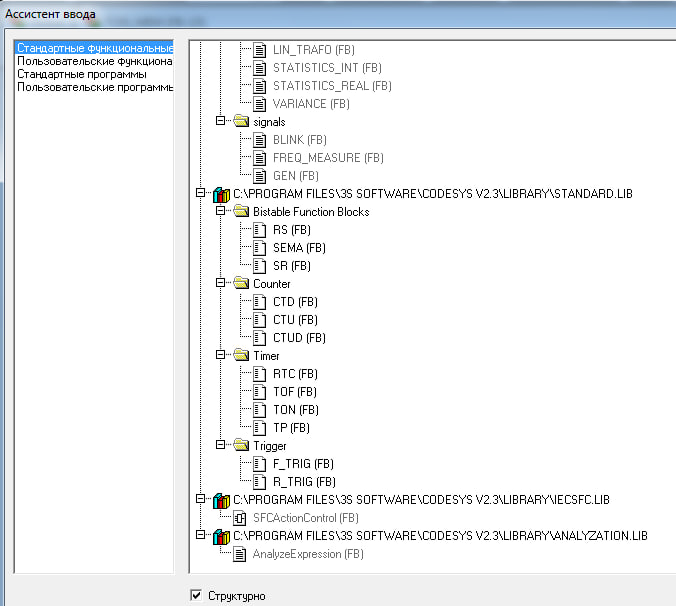Collapse the STANDARD.LIB library node
The width and height of the screenshot is (676, 606).
(x=200, y=193)
